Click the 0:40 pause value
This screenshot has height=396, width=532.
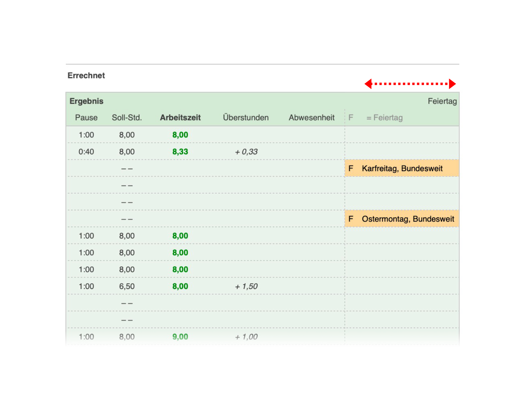(86, 152)
